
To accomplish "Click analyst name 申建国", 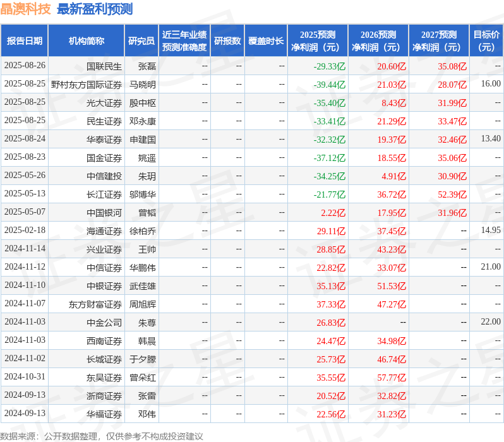I will (x=143, y=140).
